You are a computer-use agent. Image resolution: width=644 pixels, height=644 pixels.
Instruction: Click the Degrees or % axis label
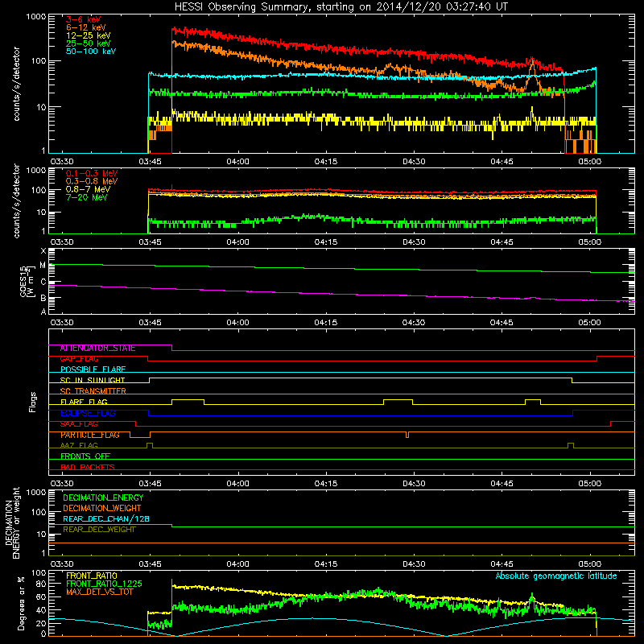click(x=21, y=603)
